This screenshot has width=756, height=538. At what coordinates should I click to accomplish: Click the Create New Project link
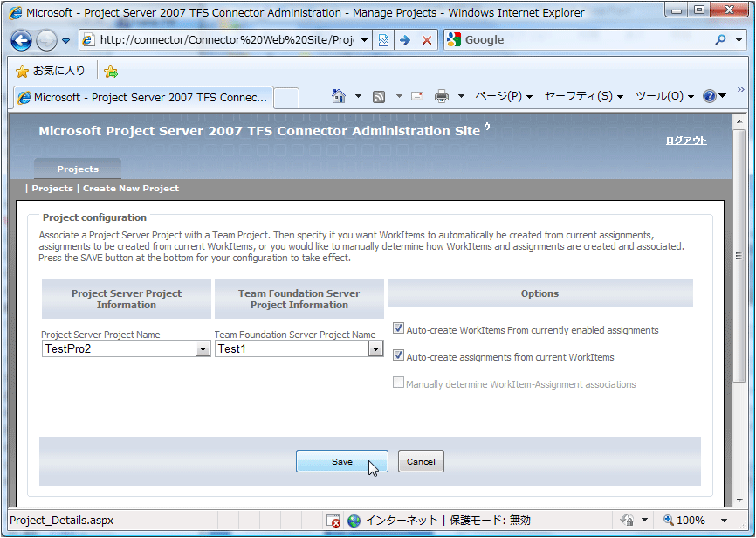click(x=131, y=188)
